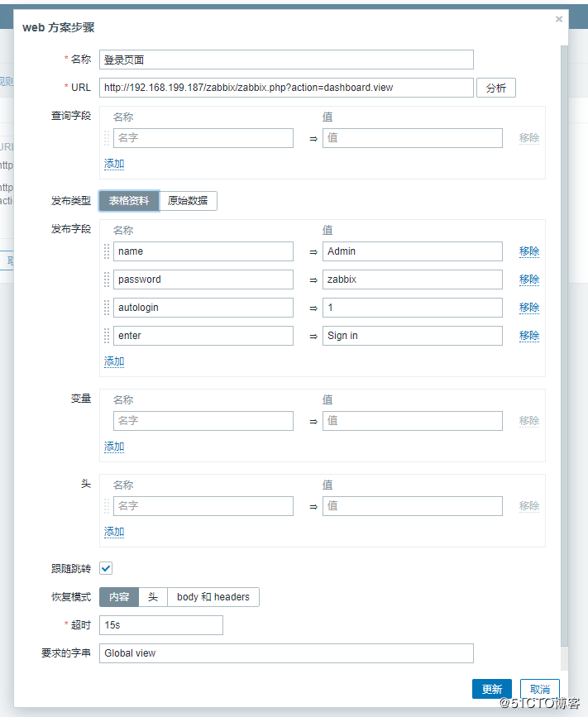This screenshot has height=717, width=588.
Task: Select 原始数据 post type
Action: tap(188, 201)
